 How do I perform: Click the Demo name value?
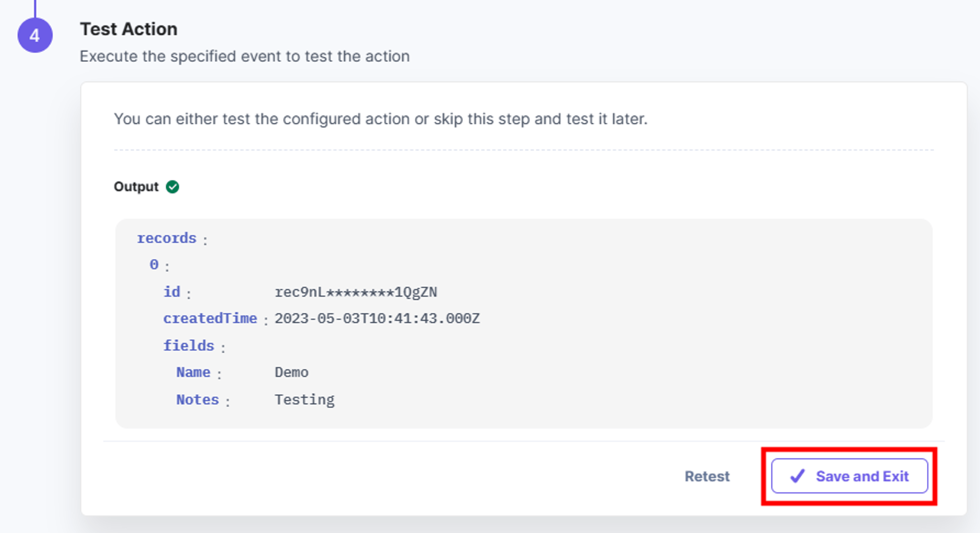(291, 372)
